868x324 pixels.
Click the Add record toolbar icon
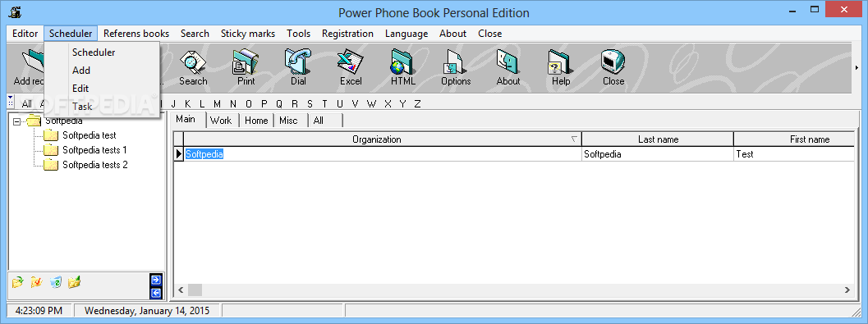pyautogui.click(x=29, y=67)
